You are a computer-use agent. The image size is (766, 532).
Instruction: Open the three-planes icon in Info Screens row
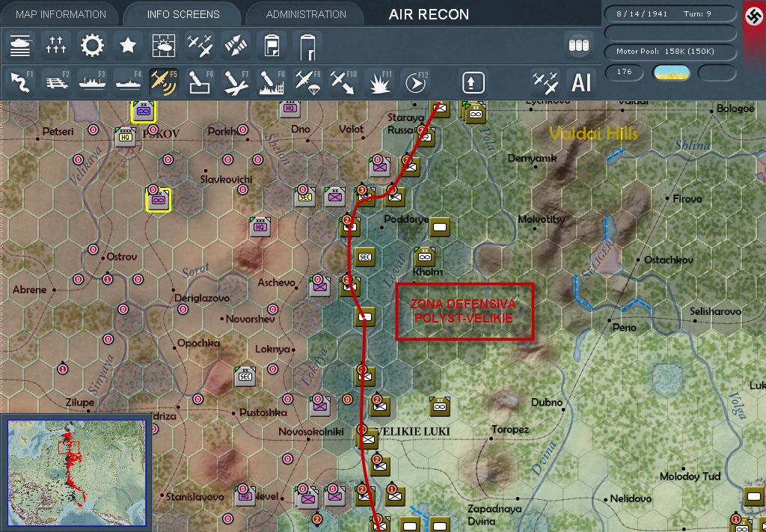tap(200, 46)
